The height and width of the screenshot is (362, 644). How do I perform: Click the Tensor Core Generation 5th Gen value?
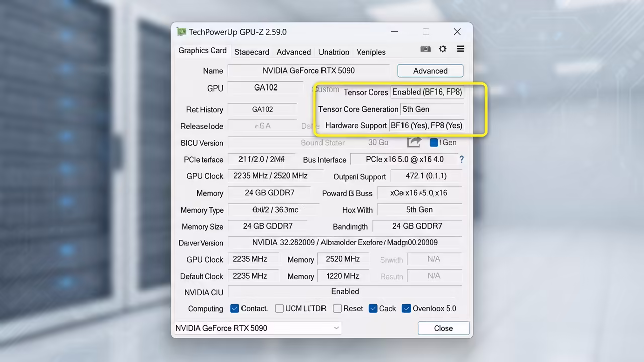(x=432, y=109)
